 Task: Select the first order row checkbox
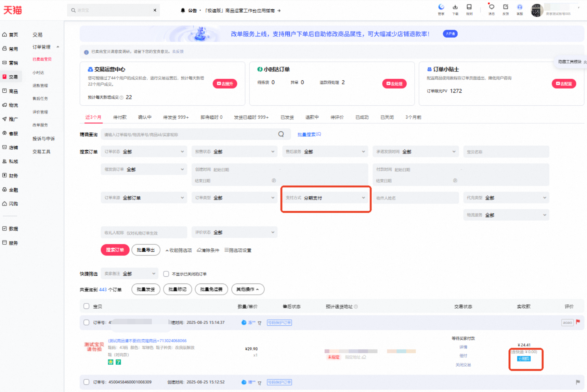[x=87, y=322]
